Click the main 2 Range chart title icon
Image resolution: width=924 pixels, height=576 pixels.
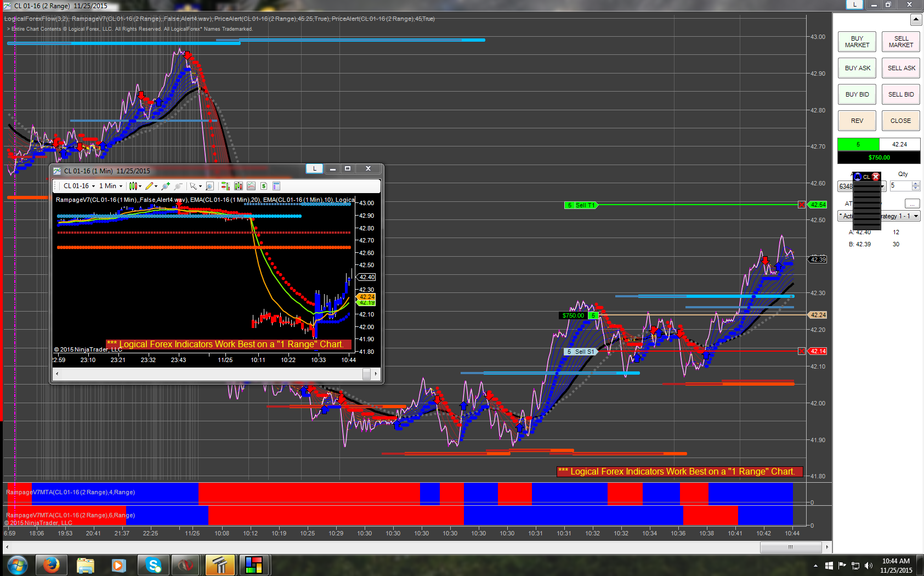pyautogui.click(x=7, y=5)
